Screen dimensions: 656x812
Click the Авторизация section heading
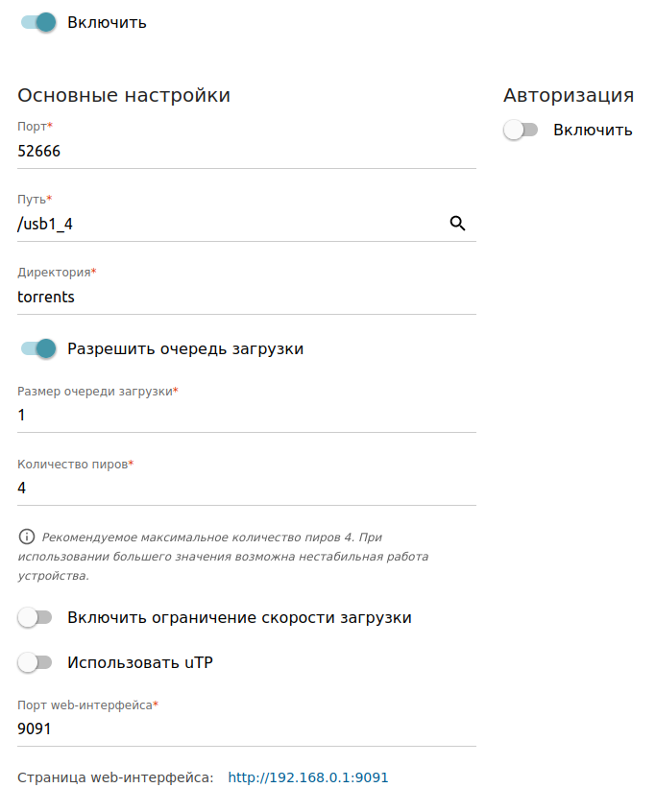(x=568, y=95)
